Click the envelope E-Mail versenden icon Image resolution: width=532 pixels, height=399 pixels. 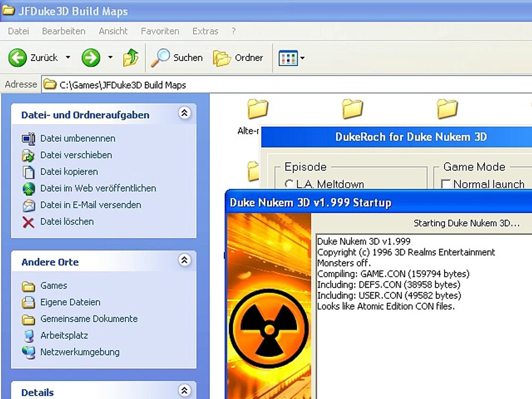tap(28, 205)
